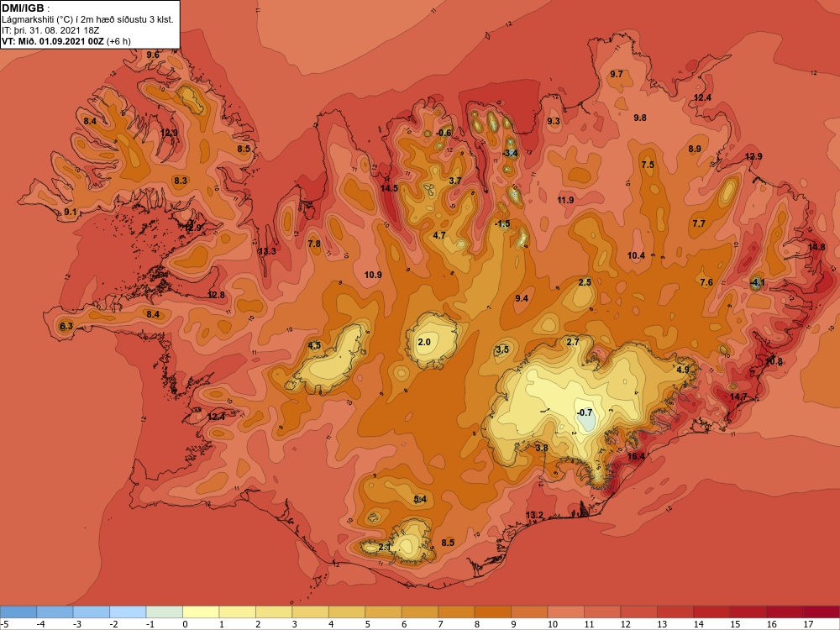Click the 10.4 temperature value

pyautogui.click(x=636, y=255)
